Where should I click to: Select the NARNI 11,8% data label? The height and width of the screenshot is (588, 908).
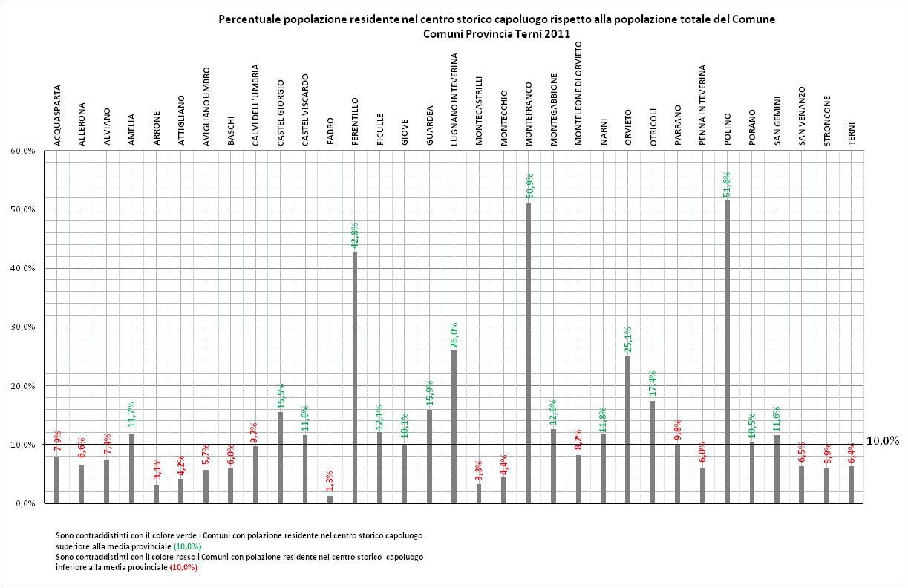pyautogui.click(x=603, y=420)
